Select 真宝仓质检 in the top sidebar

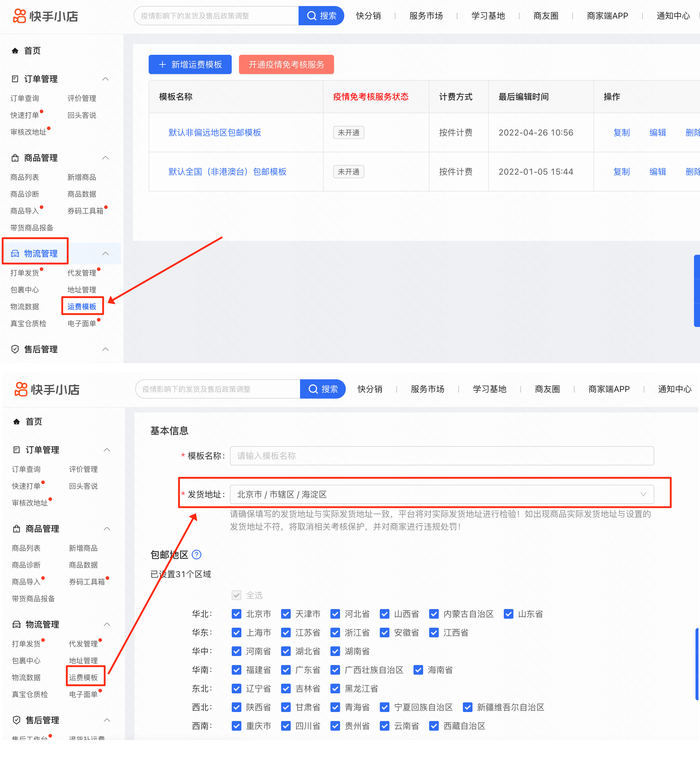point(29,323)
